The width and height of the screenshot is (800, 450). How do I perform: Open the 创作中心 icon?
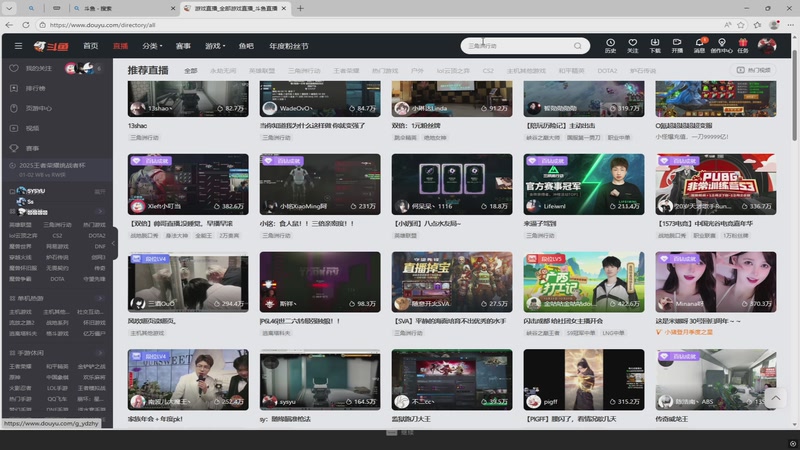pos(721,45)
